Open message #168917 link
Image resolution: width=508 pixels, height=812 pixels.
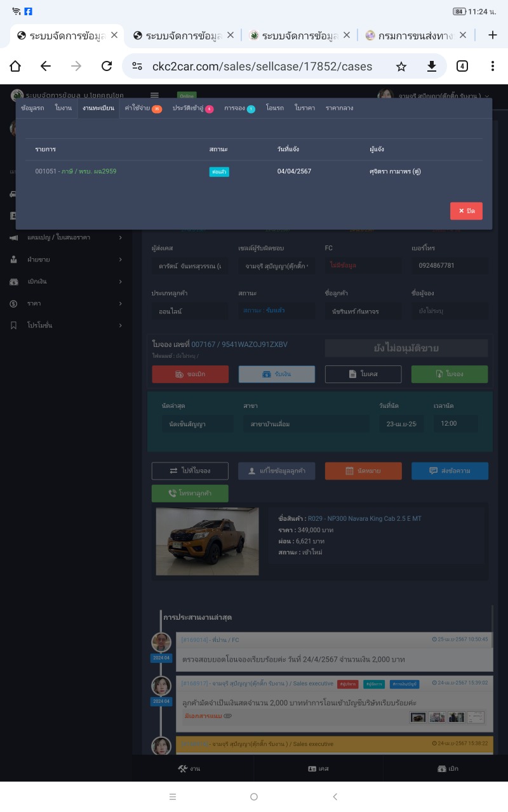point(195,683)
